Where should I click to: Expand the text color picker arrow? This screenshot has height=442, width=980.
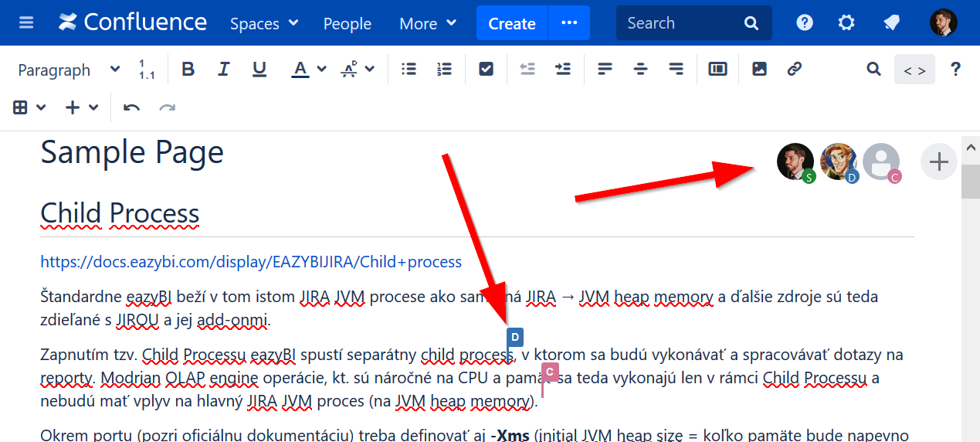click(321, 70)
